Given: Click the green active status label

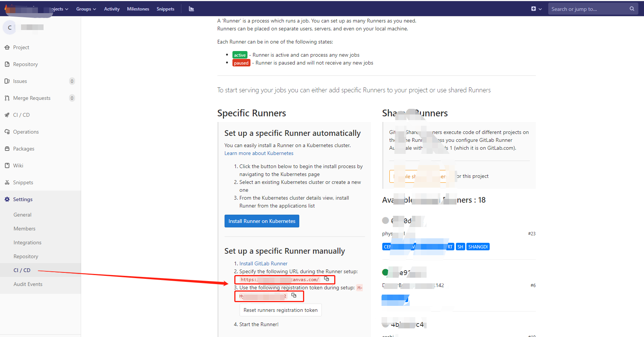Looking at the screenshot, I should pyautogui.click(x=240, y=55).
